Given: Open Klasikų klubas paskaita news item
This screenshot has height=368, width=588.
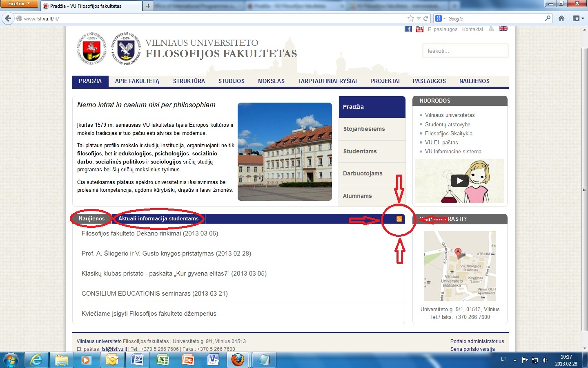Looking at the screenshot, I should [x=174, y=274].
